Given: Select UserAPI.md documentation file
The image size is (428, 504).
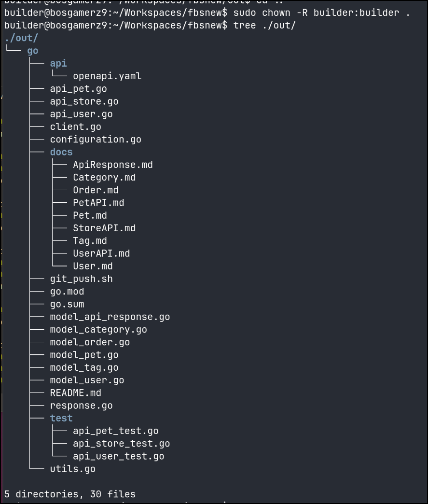Looking at the screenshot, I should 101,253.
